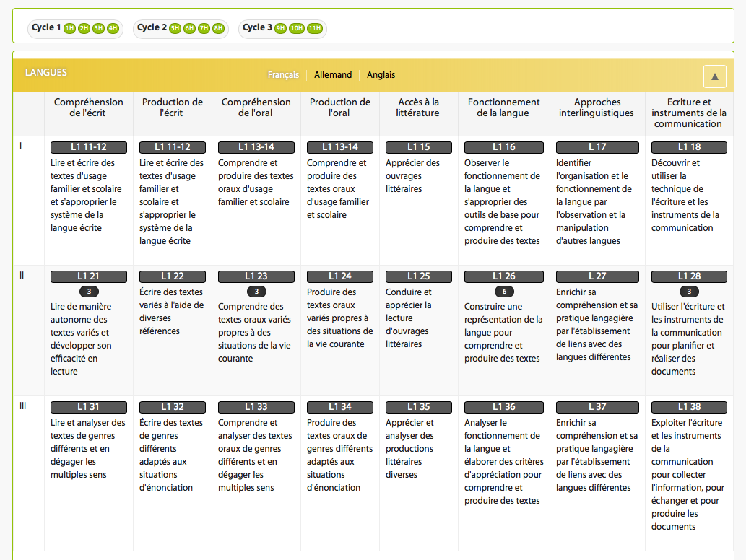
Task: Switch to the Anglais tab
Action: pos(381,75)
